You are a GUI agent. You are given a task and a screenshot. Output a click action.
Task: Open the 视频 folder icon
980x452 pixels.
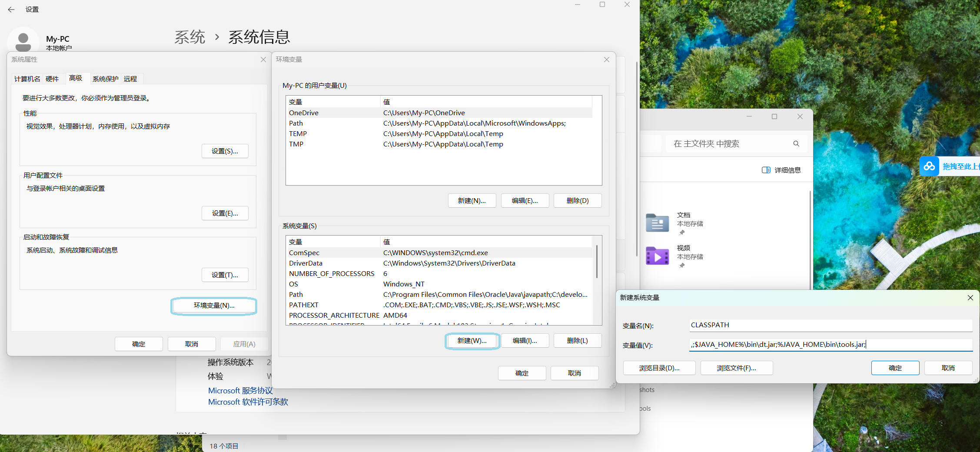[658, 256]
